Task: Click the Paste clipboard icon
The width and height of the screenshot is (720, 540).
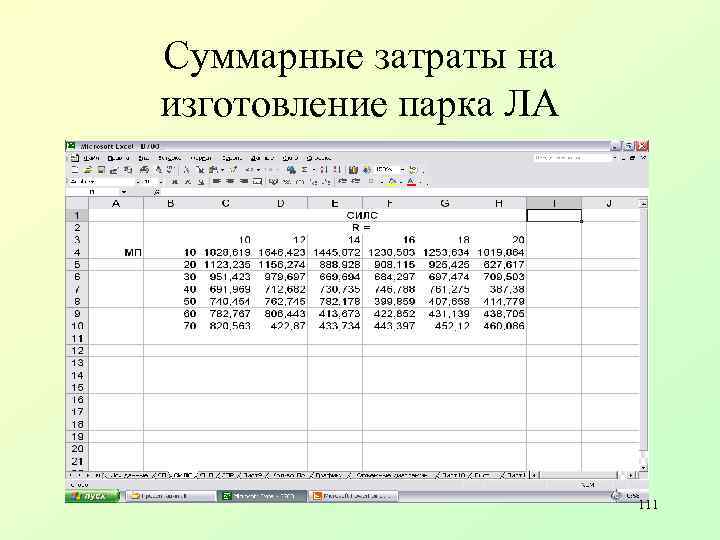Action: (212, 169)
